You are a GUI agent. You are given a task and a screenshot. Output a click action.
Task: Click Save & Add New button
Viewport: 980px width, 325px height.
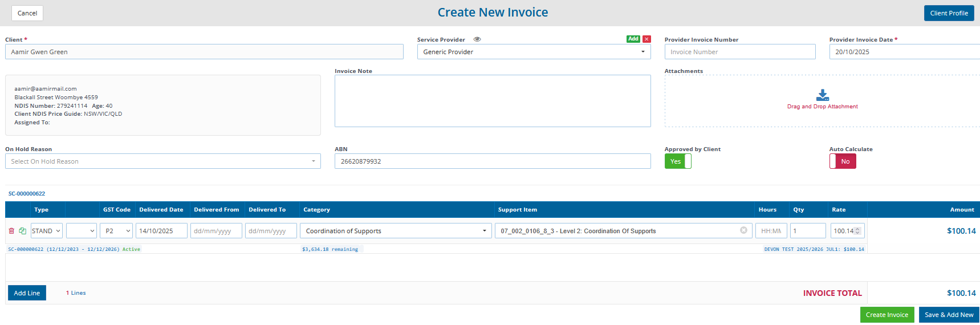point(949,315)
